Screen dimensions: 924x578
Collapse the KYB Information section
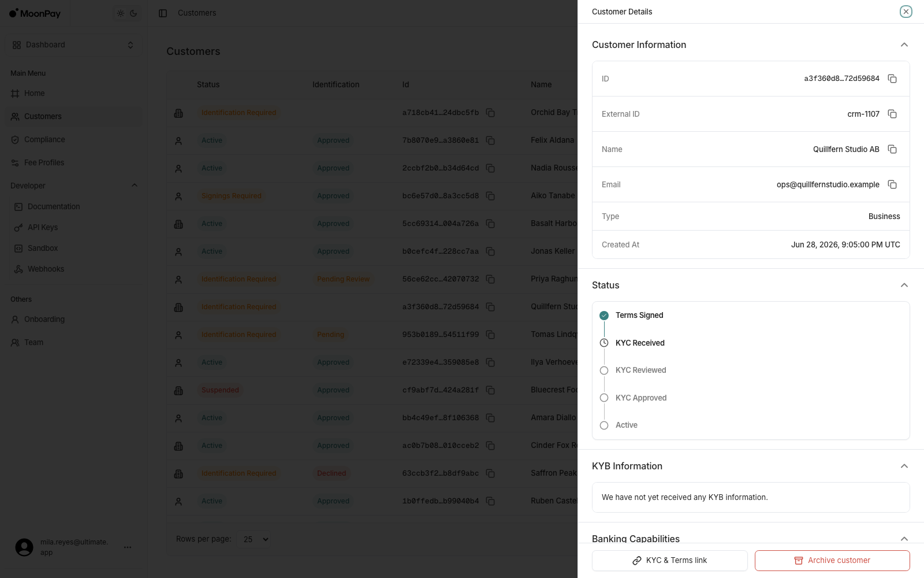904,466
